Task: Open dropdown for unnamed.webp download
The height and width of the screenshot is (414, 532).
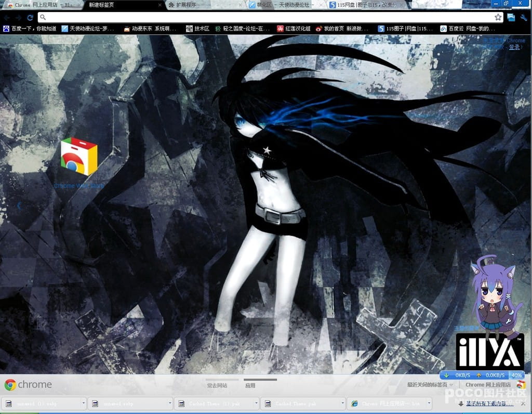Action: click(x=170, y=404)
